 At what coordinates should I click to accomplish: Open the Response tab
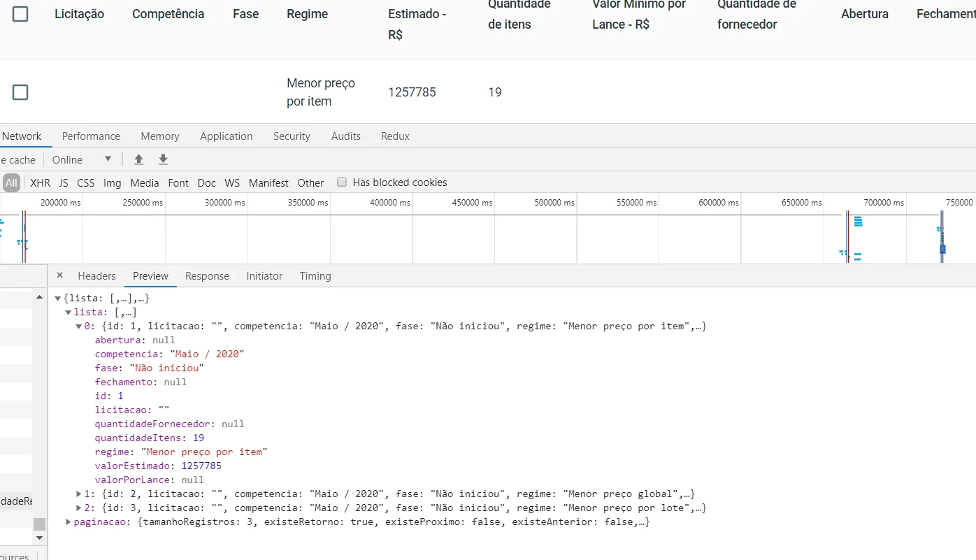click(207, 275)
